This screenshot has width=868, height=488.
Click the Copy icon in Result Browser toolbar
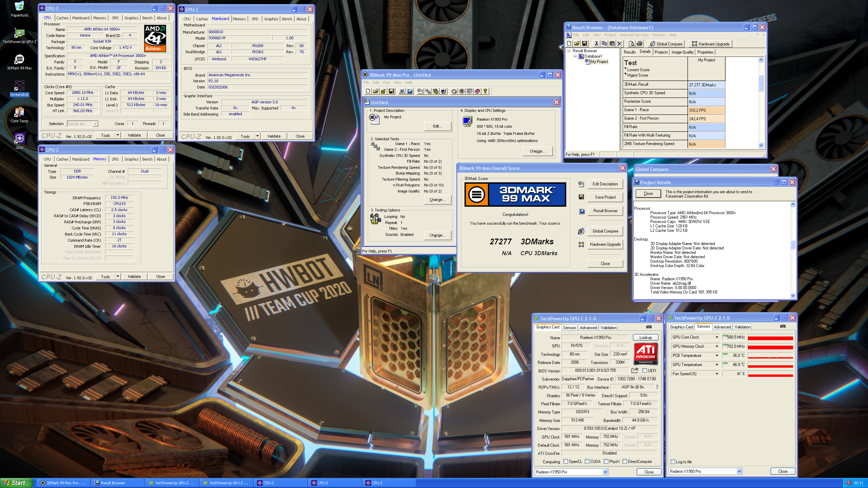pos(604,43)
